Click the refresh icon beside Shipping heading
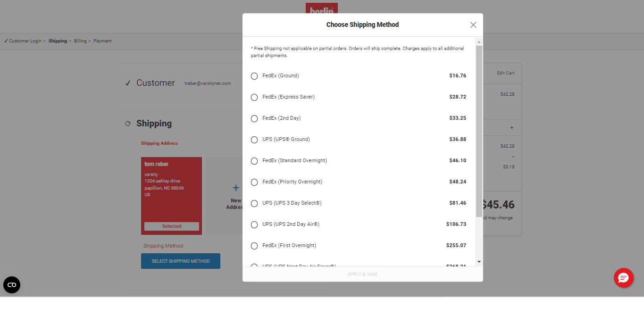The height and width of the screenshot is (316, 644). click(128, 124)
